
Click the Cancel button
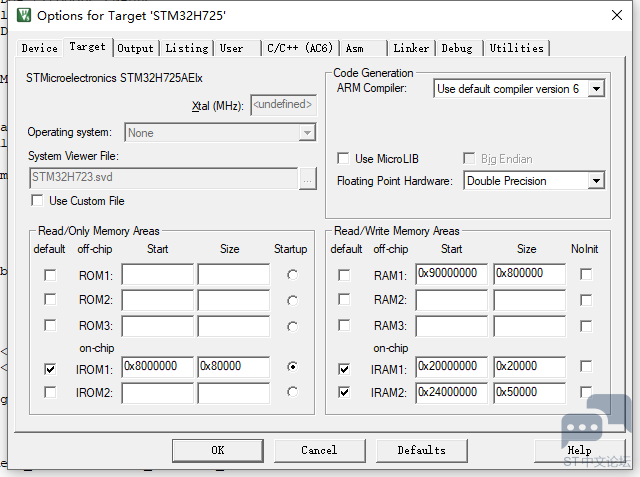[x=319, y=450]
